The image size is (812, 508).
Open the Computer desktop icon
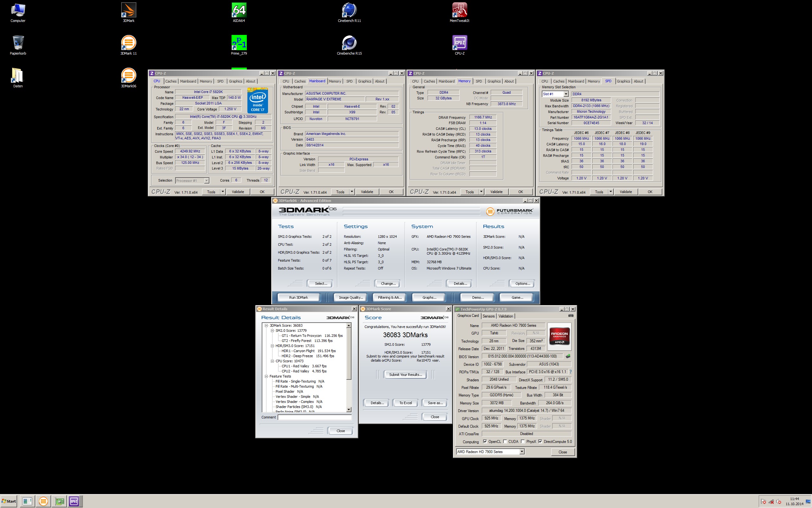tap(18, 13)
